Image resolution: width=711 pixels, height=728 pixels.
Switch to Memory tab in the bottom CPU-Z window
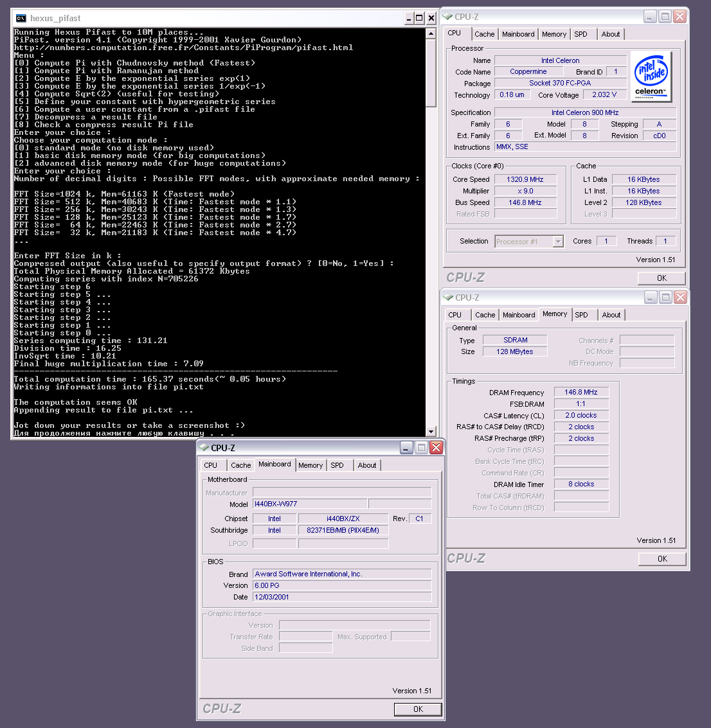click(310, 465)
